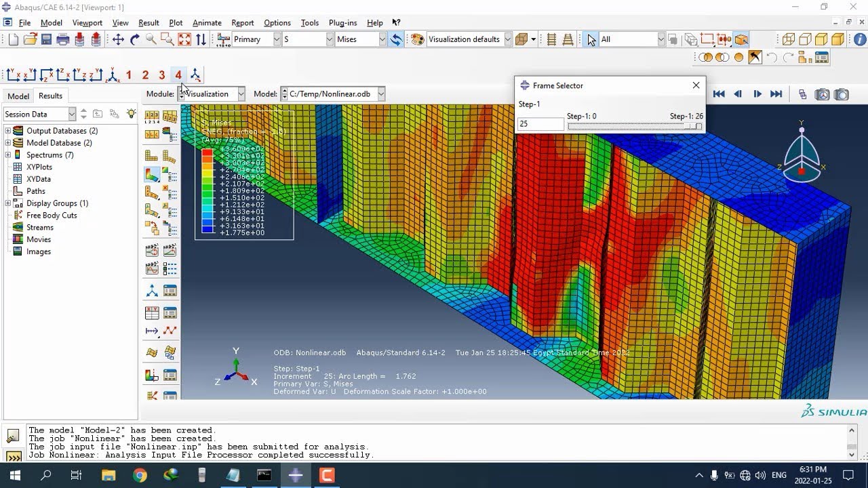Open the color palette icon
868x488 pixels.
[x=417, y=39]
